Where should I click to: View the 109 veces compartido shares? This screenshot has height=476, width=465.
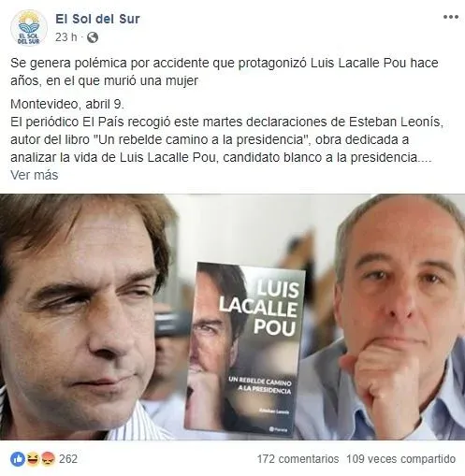click(x=401, y=459)
